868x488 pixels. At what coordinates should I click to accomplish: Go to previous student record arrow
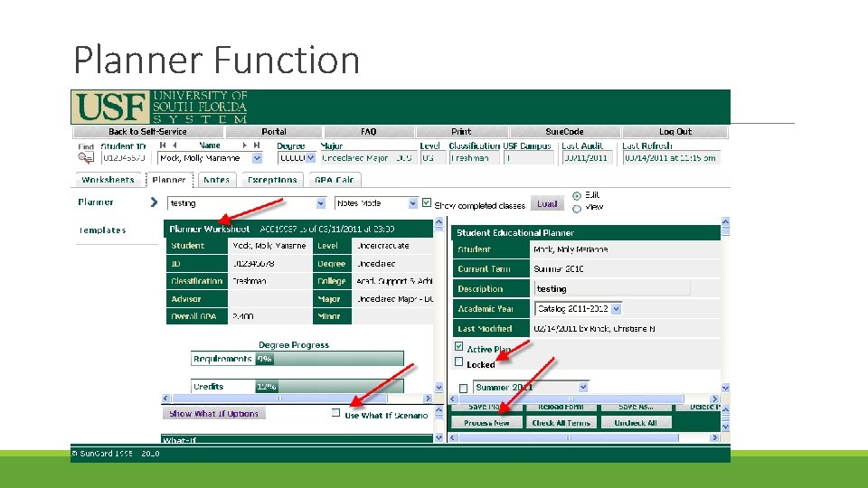[175, 145]
